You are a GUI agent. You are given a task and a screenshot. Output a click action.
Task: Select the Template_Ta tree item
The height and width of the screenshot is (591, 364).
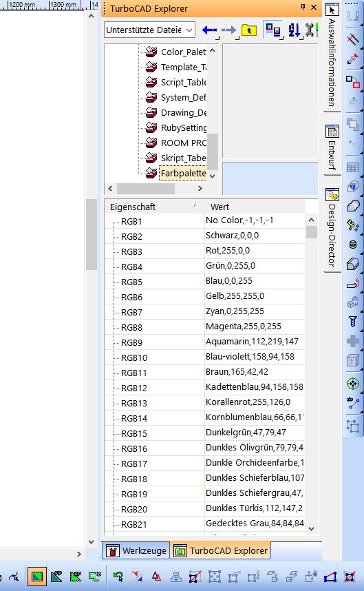point(183,67)
